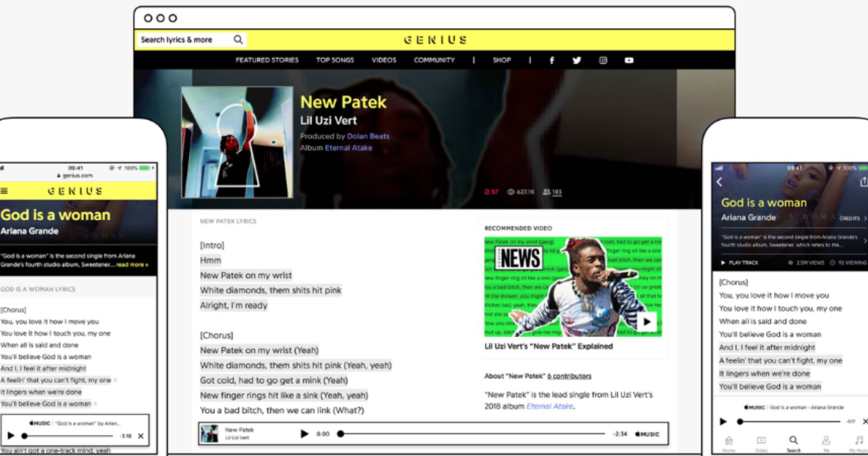
Task: Tap Ariana Grande artist name on right phone
Action: click(749, 217)
